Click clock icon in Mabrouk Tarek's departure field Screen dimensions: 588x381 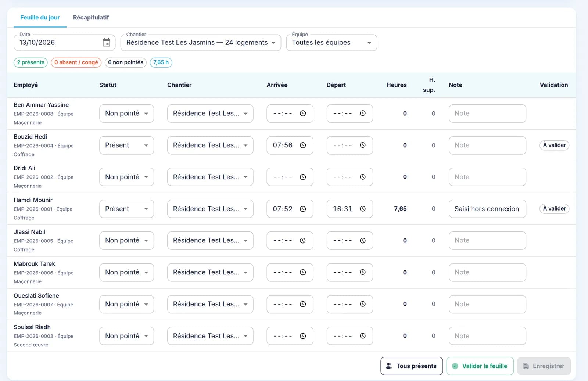[x=363, y=272]
